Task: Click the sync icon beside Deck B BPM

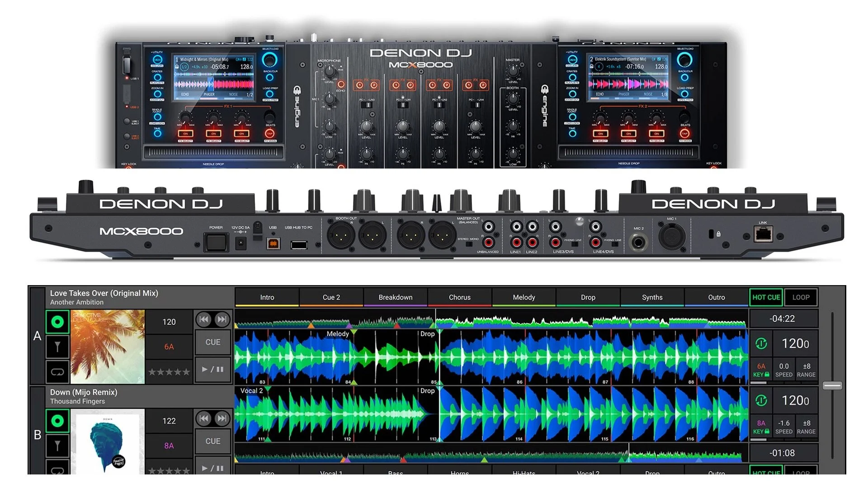Action: click(x=761, y=401)
